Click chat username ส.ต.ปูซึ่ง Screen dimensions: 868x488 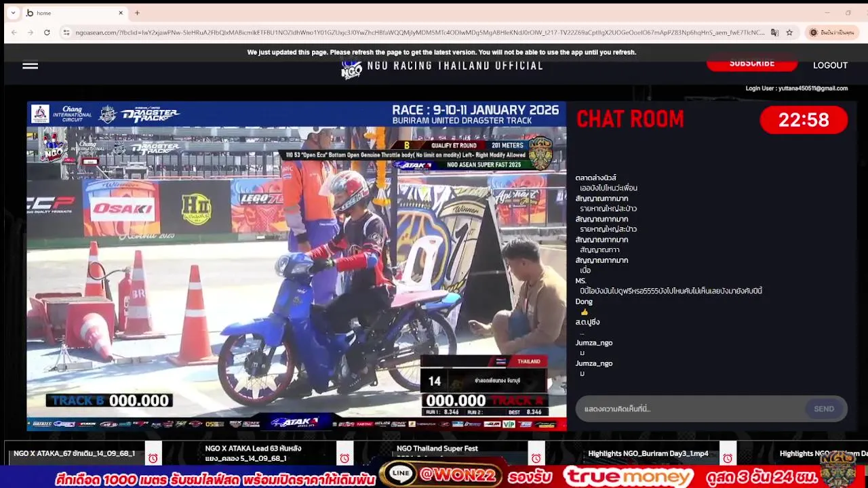pos(588,323)
